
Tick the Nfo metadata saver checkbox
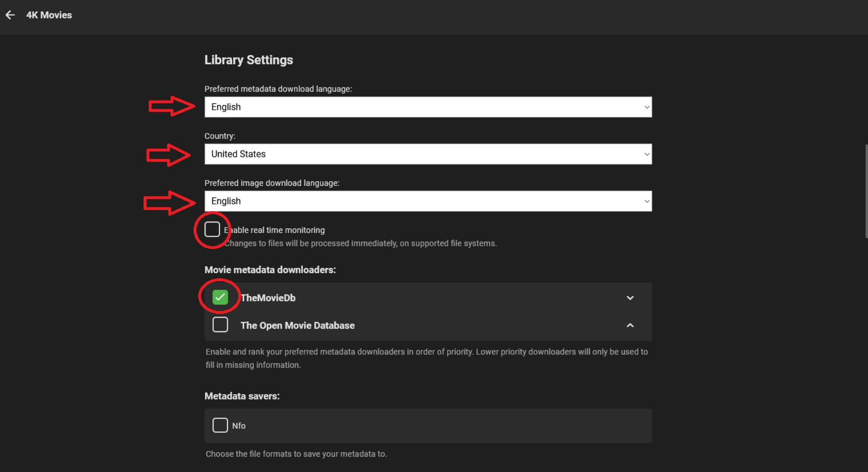pos(220,425)
